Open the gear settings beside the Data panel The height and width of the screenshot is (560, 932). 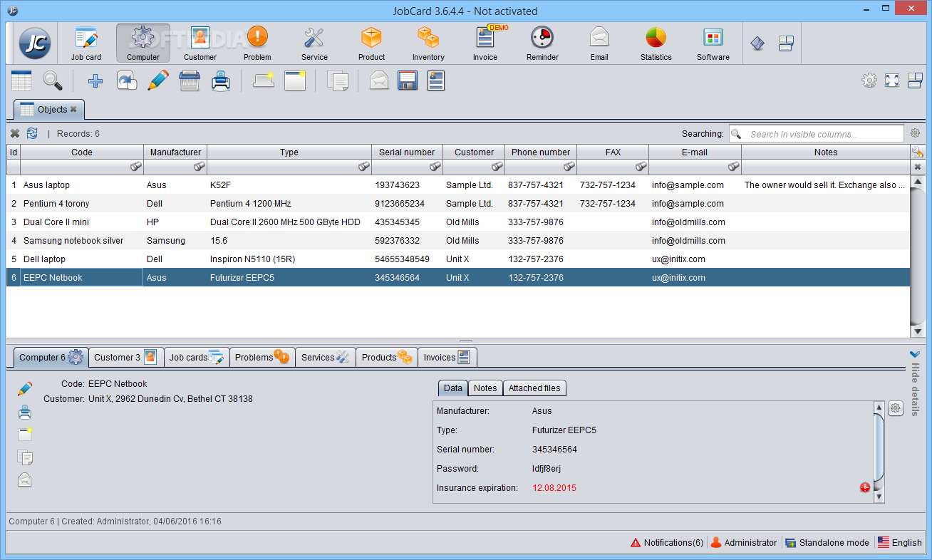click(896, 408)
